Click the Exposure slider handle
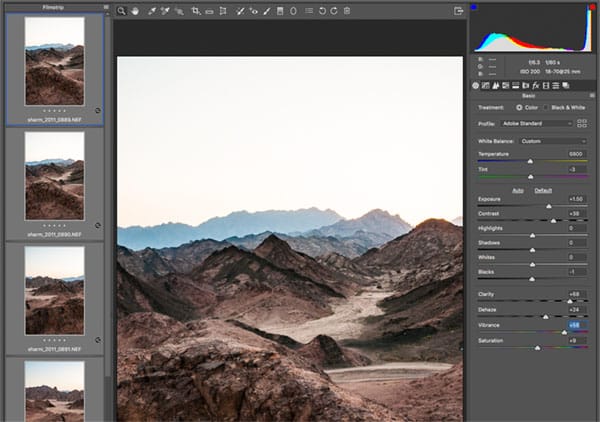Image resolution: width=600 pixels, height=422 pixels. (549, 206)
